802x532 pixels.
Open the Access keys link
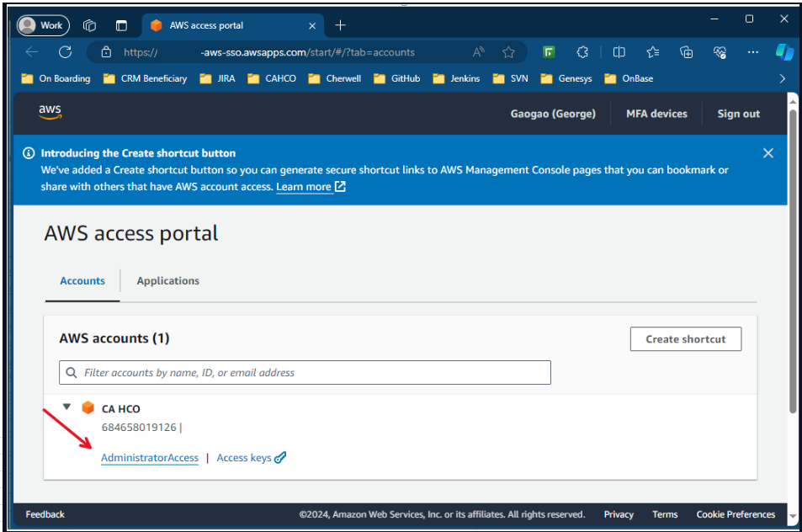[x=251, y=458]
